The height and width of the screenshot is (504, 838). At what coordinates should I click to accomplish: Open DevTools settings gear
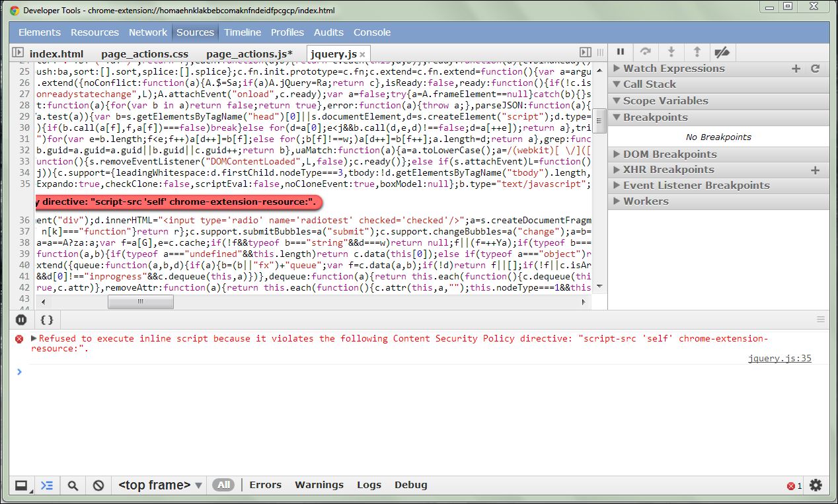tap(816, 486)
